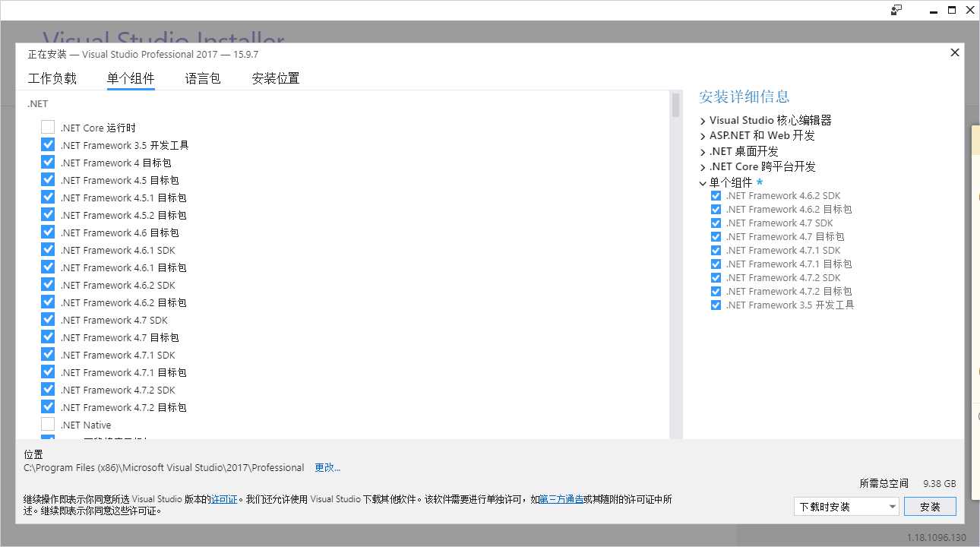This screenshot has height=547, width=980.
Task: Uncheck .NET Framework 4.7.1 目标包 in details panel
Action: (x=716, y=264)
